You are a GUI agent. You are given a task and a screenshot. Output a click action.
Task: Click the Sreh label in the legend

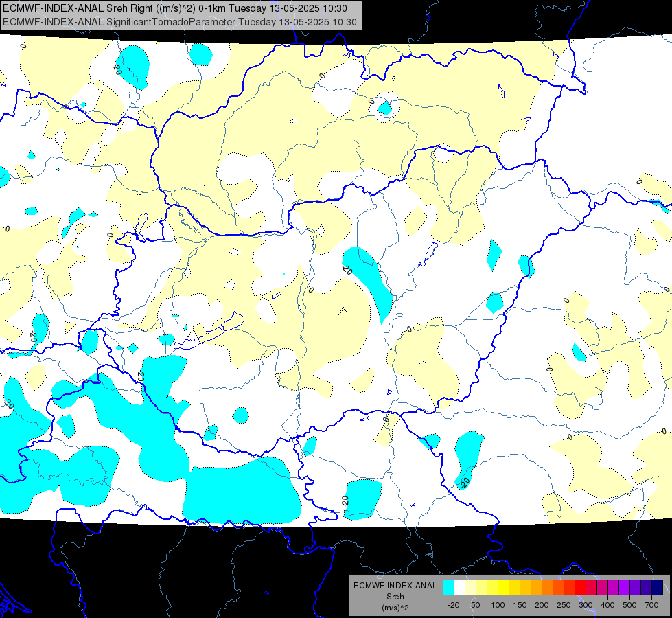tap(395, 597)
